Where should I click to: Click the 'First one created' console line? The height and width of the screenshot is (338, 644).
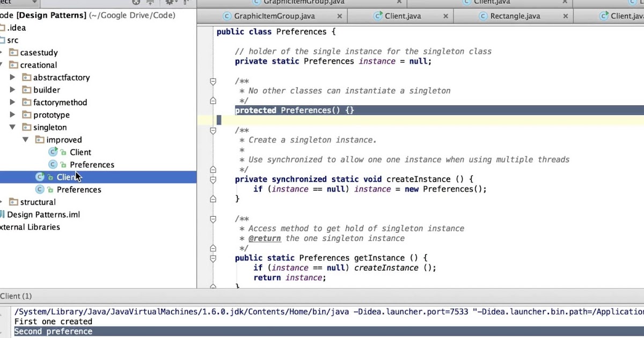53,321
